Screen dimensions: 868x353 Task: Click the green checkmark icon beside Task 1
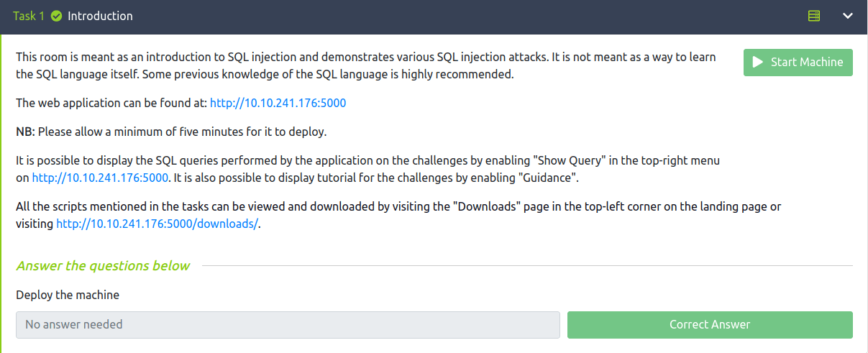[x=56, y=16]
